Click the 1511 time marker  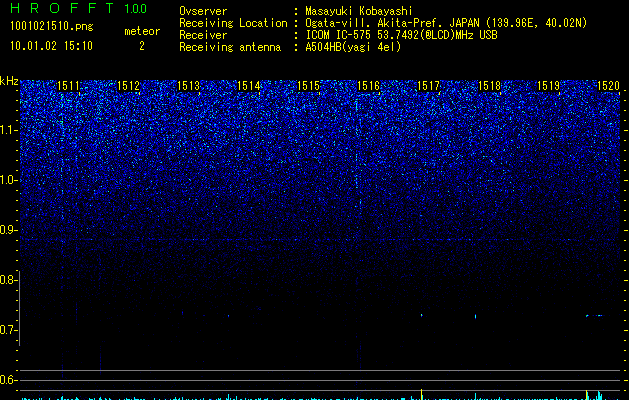point(68,86)
